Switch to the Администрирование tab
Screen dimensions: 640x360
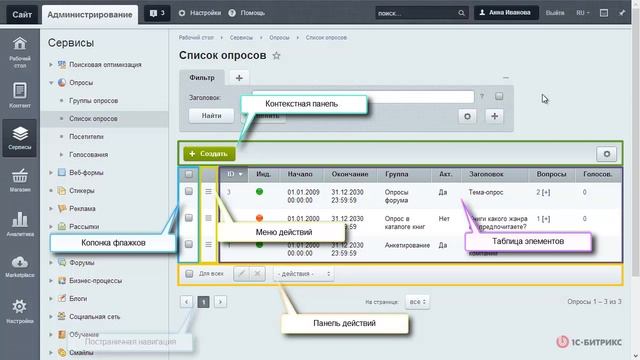[90, 15]
